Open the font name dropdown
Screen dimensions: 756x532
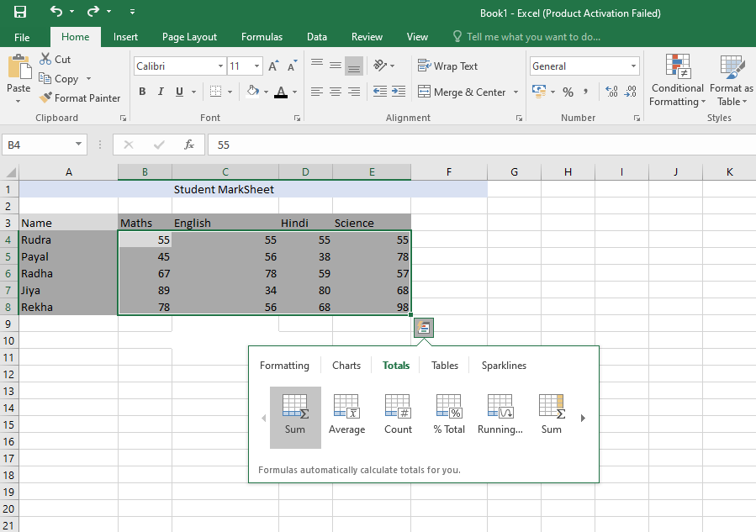coord(220,66)
